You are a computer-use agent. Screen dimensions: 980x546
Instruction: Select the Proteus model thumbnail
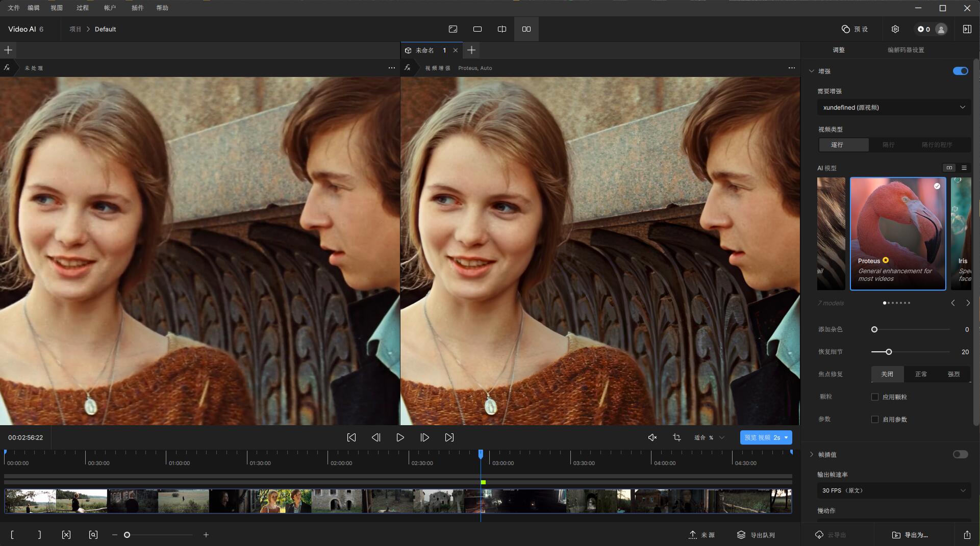pos(898,233)
